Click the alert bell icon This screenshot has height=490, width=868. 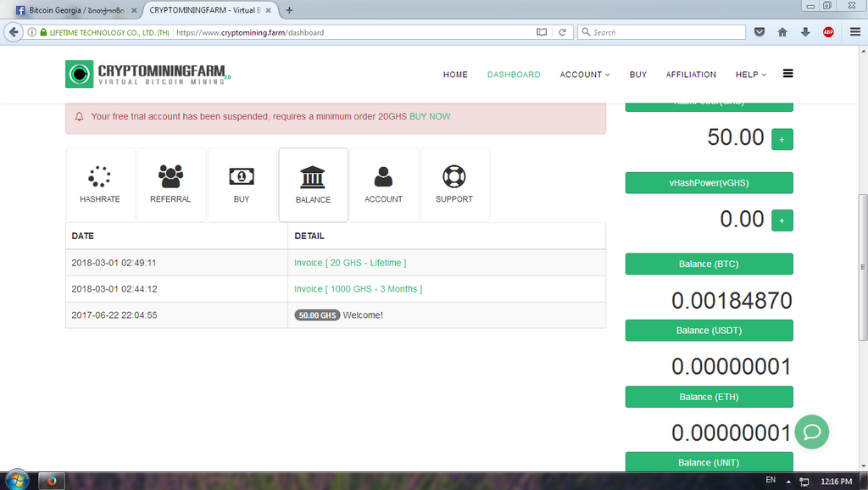point(79,116)
